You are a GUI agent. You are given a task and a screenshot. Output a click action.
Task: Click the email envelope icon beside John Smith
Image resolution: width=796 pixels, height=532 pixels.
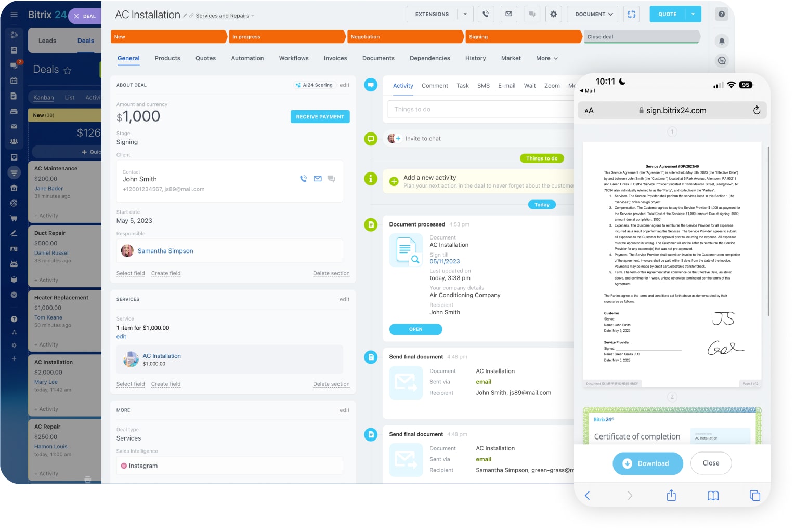tap(318, 179)
